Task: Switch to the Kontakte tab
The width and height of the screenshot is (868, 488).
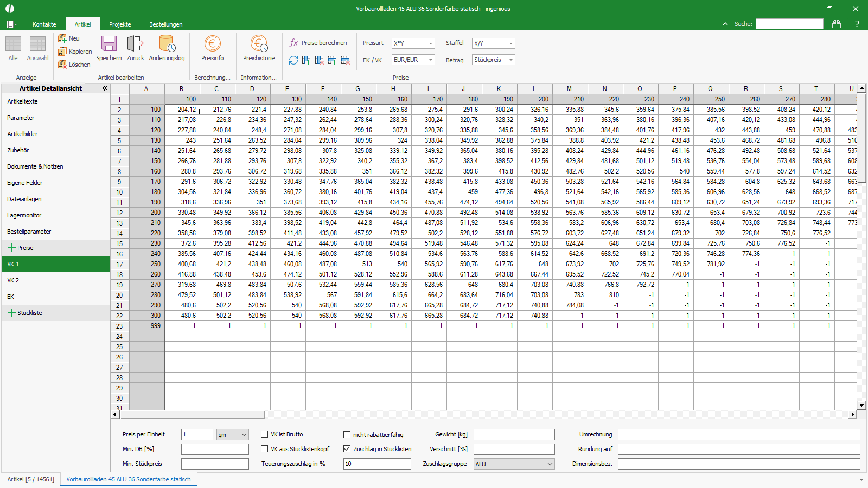Action: (44, 24)
